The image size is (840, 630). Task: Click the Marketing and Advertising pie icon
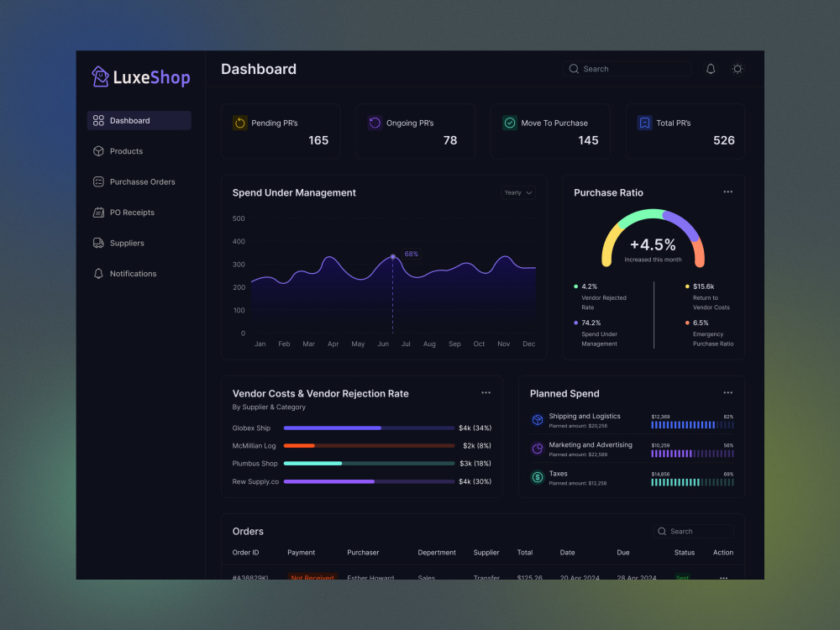[x=538, y=449]
